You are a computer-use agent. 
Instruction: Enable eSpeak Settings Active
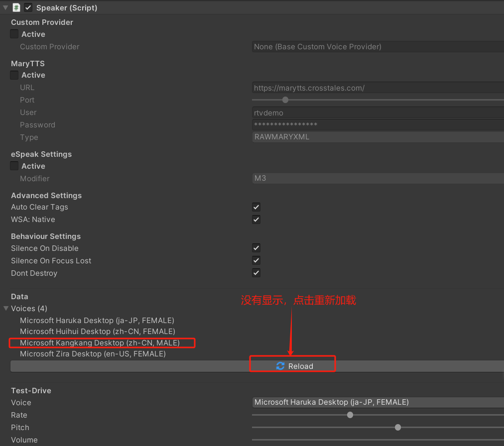pyautogui.click(x=14, y=166)
